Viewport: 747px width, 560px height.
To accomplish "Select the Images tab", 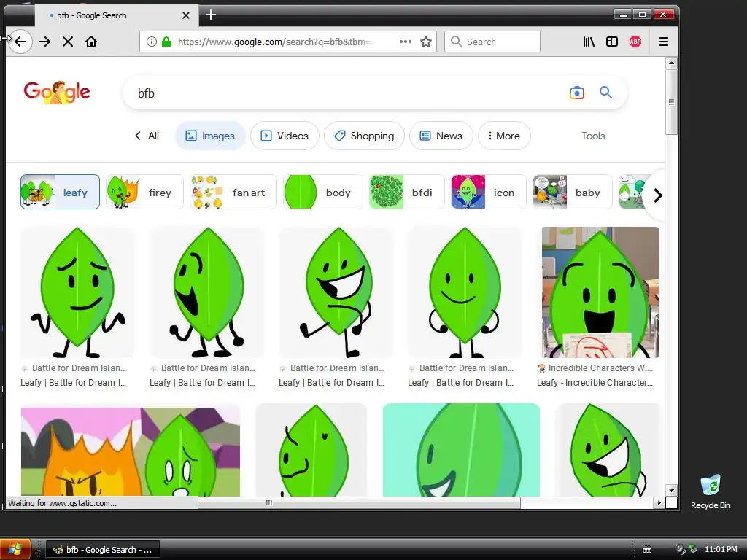I will (210, 136).
